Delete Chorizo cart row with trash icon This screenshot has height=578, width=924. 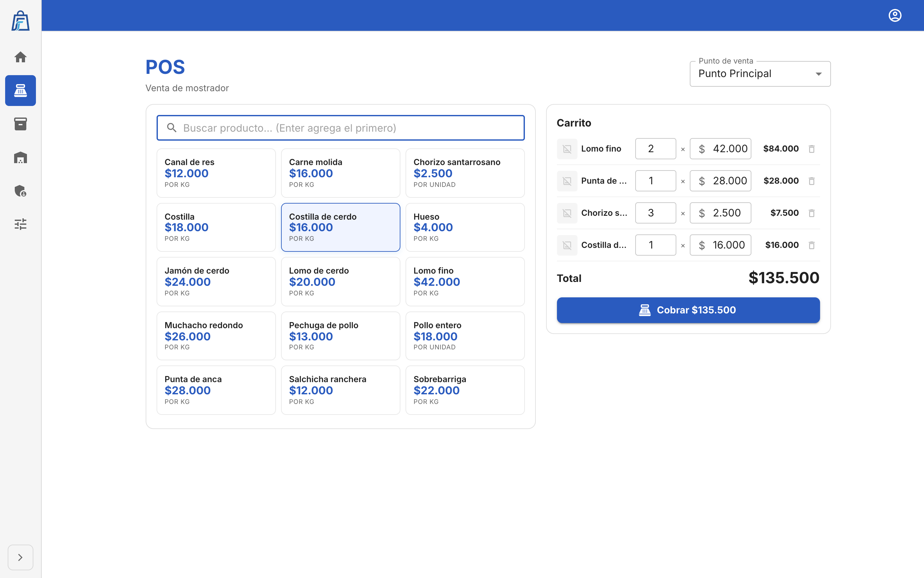[812, 213]
